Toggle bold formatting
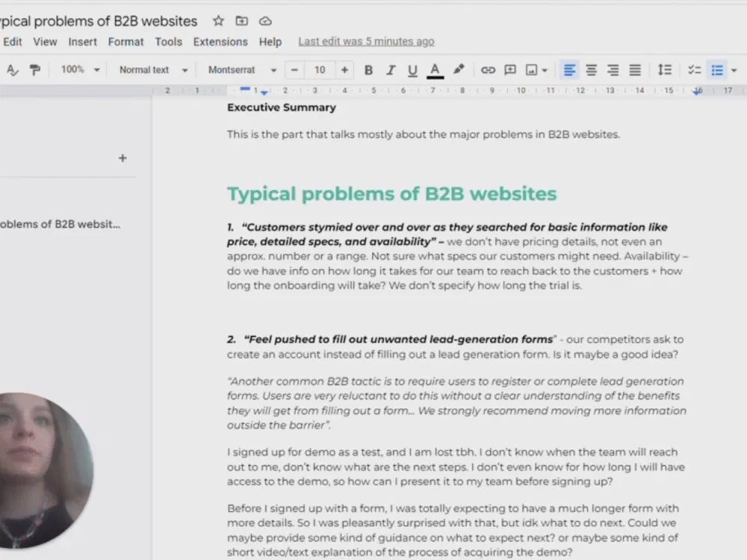The width and height of the screenshot is (747, 560). tap(368, 70)
